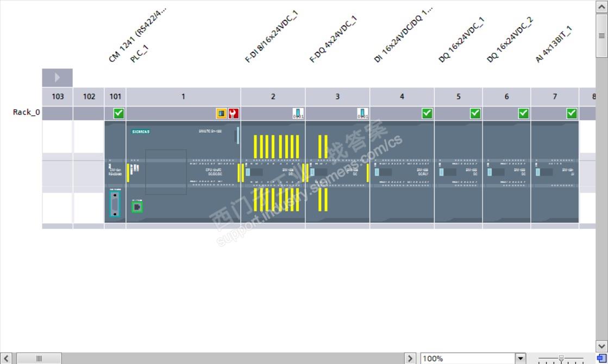Adjust the zoom slider handle
608x364 pixels.
[x=561, y=358]
